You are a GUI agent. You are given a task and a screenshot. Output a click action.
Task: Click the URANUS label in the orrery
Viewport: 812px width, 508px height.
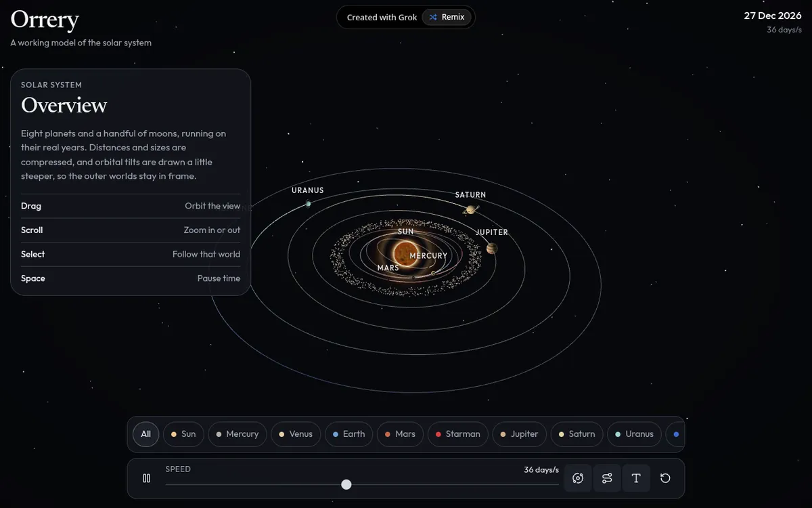pos(308,190)
